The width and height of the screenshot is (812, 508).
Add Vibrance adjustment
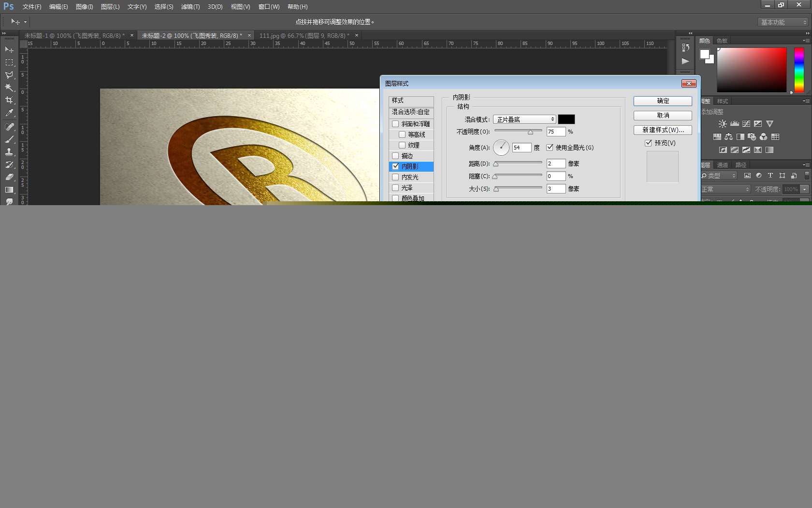pyautogui.click(x=770, y=124)
